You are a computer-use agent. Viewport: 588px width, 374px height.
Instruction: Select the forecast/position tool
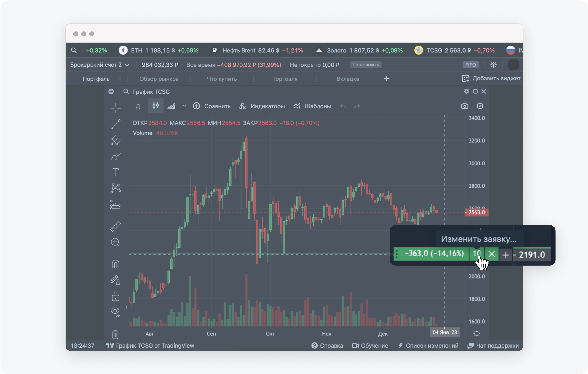[115, 205]
